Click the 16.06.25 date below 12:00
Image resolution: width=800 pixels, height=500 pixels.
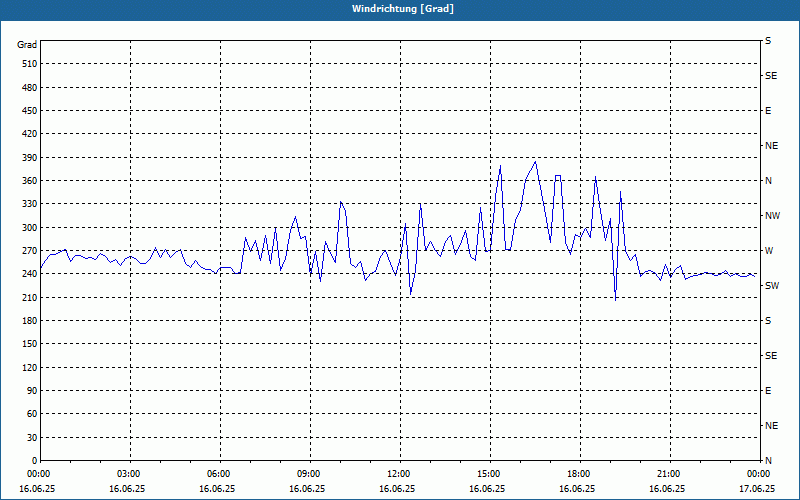click(x=397, y=489)
